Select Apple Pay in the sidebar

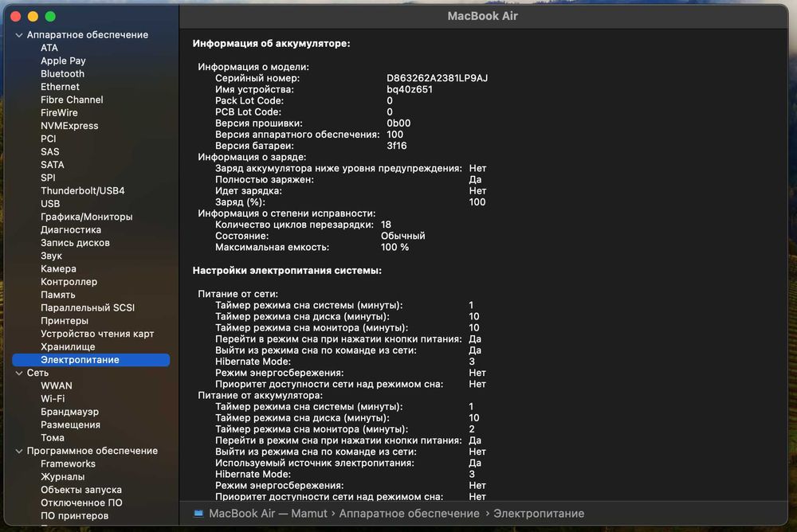(x=63, y=61)
